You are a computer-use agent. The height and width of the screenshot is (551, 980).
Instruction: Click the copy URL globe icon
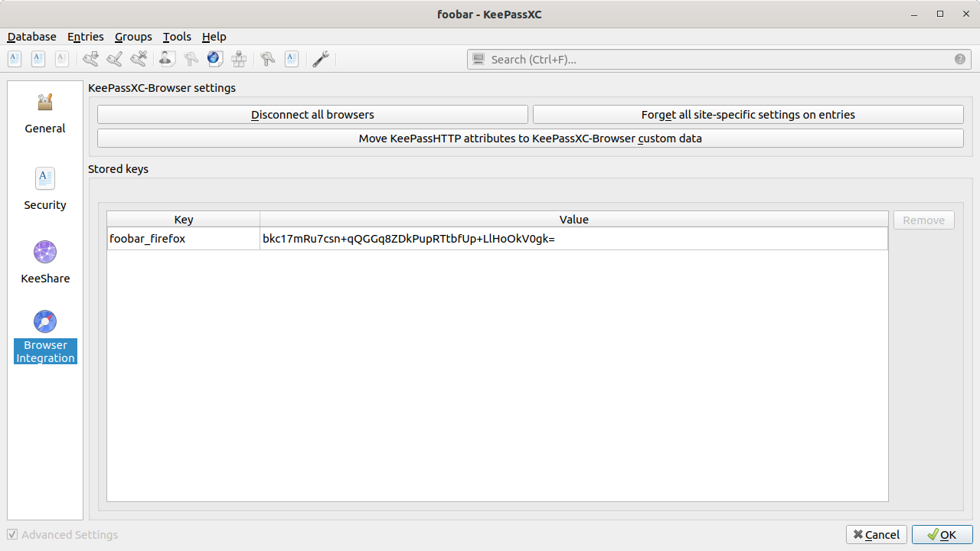tap(215, 59)
